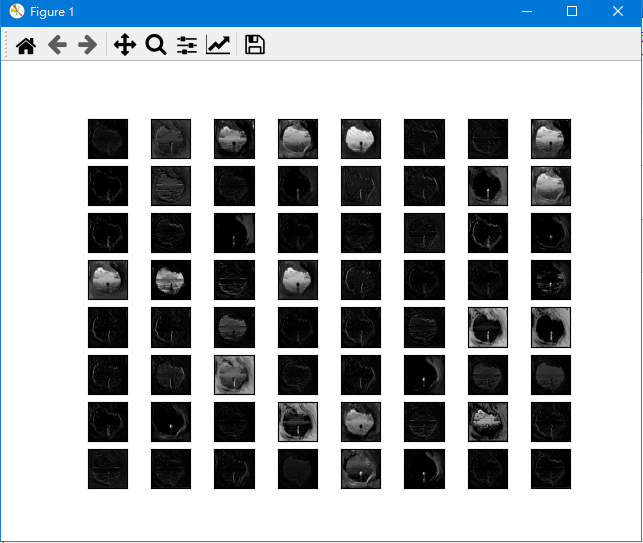Click feature map in row five, column seven

(488, 327)
